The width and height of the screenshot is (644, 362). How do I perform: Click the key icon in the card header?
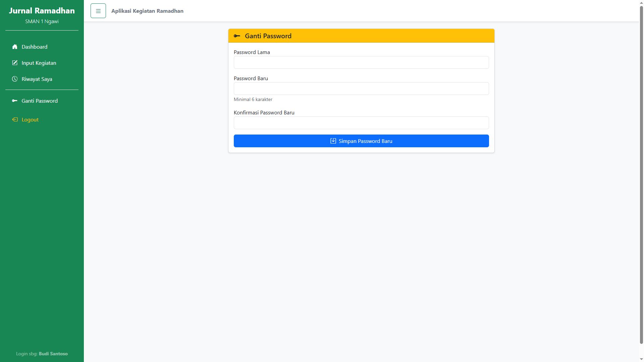[237, 36]
